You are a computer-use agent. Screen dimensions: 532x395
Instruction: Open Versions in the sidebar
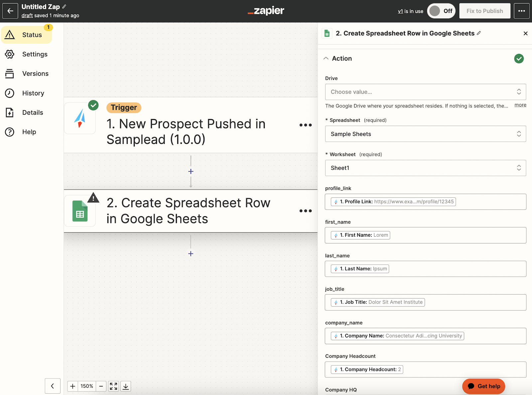[27, 73]
